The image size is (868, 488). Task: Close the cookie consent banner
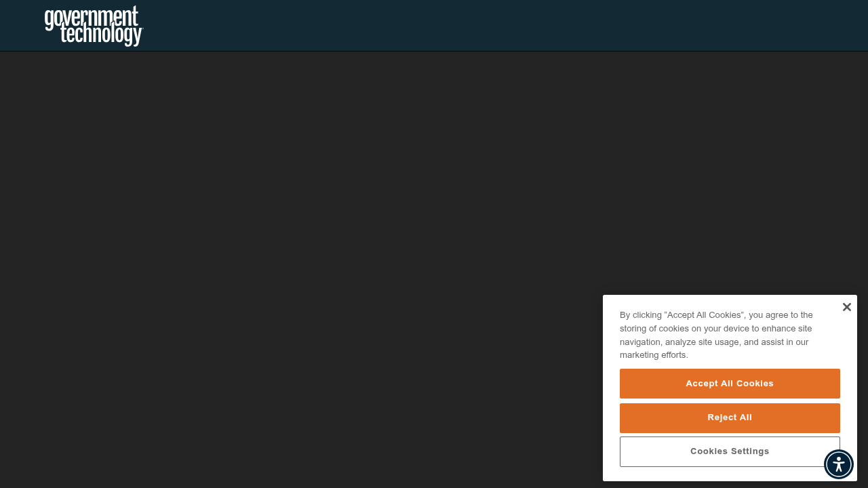(x=847, y=307)
